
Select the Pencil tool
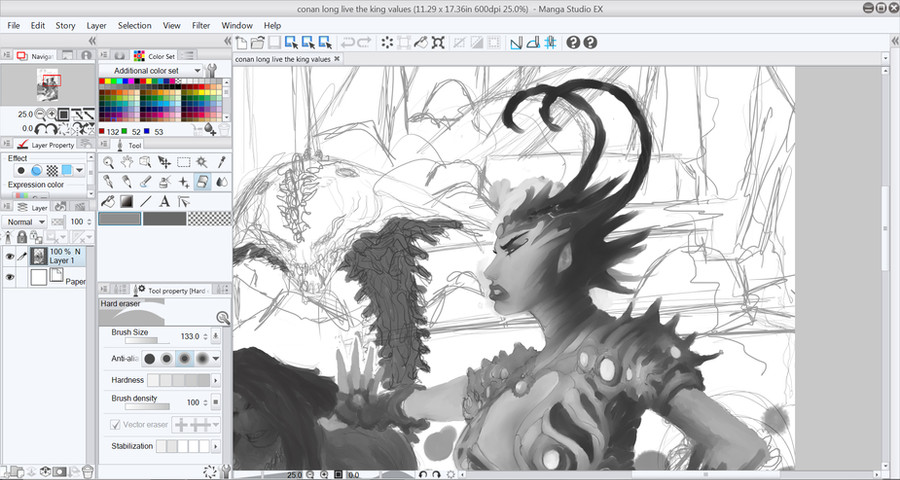point(127,182)
